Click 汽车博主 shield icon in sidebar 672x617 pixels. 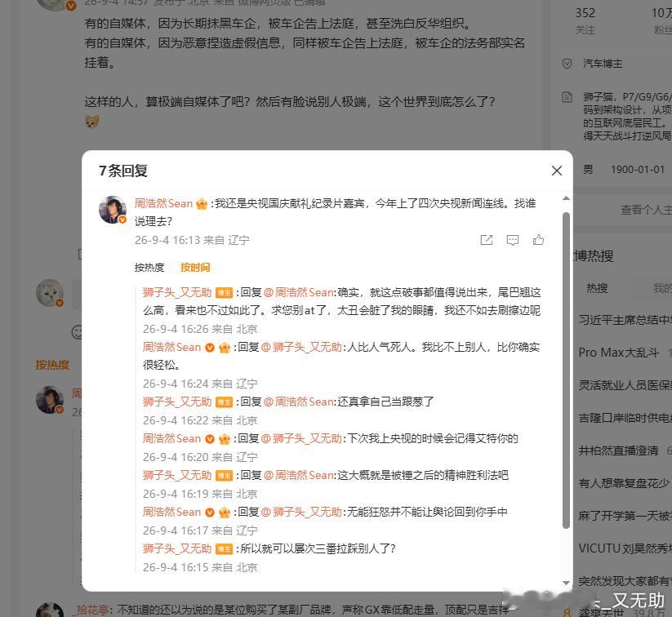567,64
